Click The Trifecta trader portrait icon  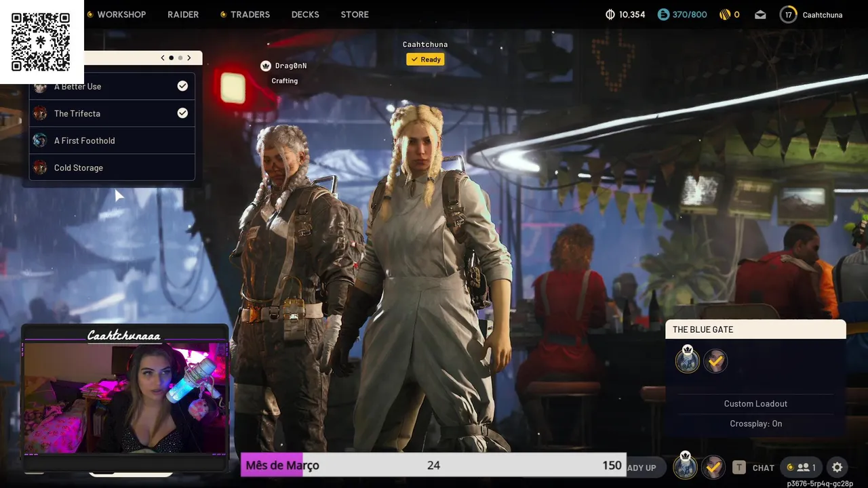click(40, 113)
